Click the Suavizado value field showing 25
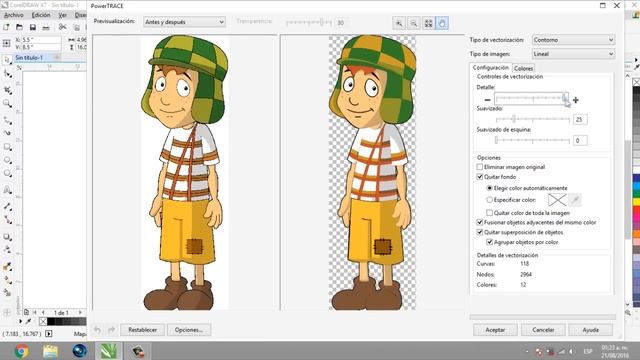Screen dimensions: 640x360 [x=580, y=120]
